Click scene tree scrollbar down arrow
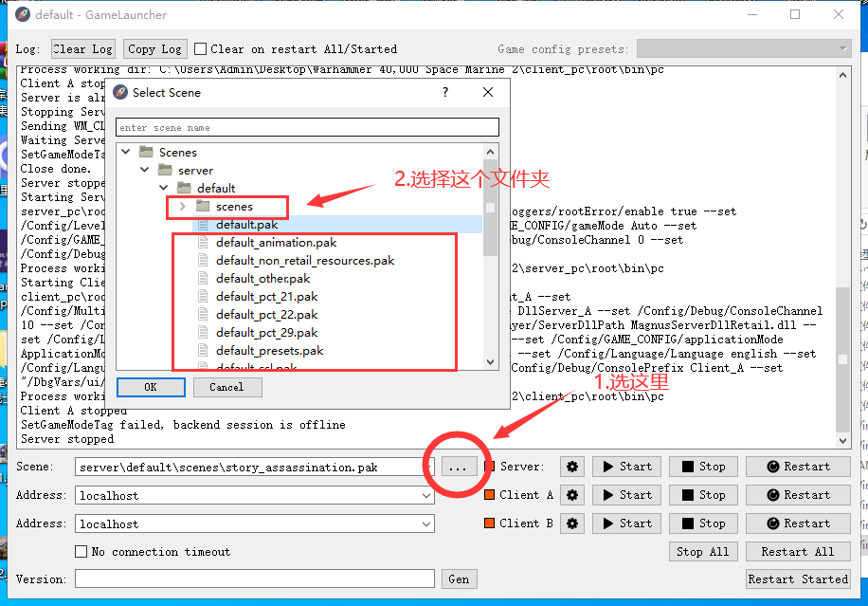The width and height of the screenshot is (868, 606). coord(490,362)
